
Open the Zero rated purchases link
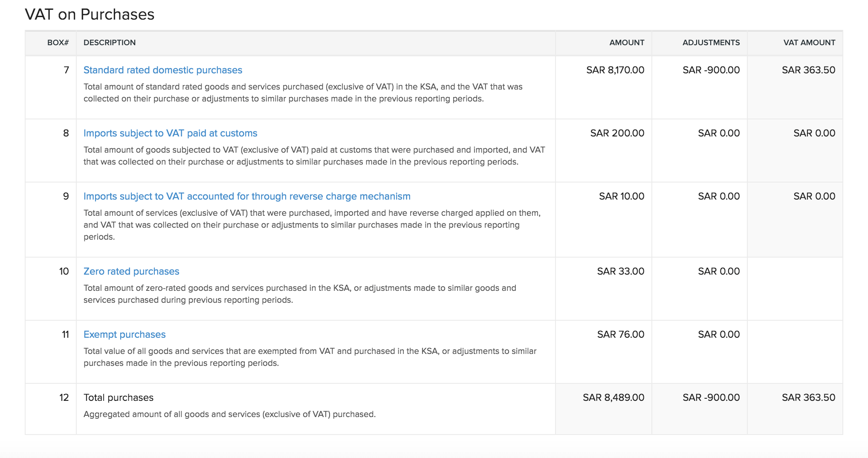pyautogui.click(x=131, y=271)
